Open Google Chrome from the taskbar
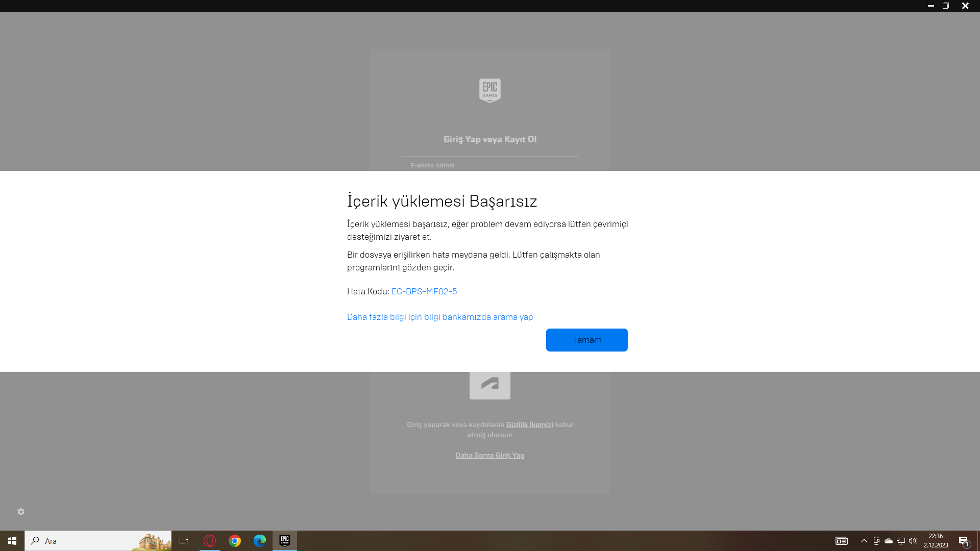Image resolution: width=980 pixels, height=551 pixels. click(235, 541)
